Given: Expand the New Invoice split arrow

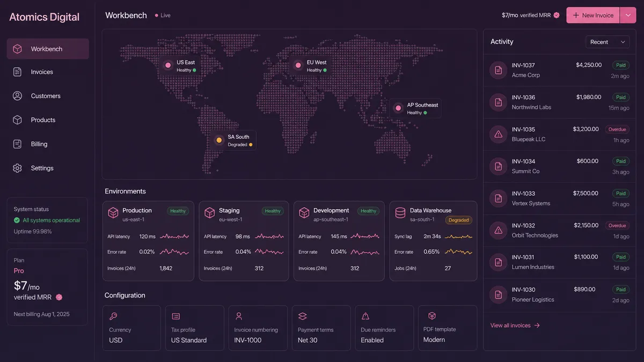Looking at the screenshot, I should click(x=628, y=15).
